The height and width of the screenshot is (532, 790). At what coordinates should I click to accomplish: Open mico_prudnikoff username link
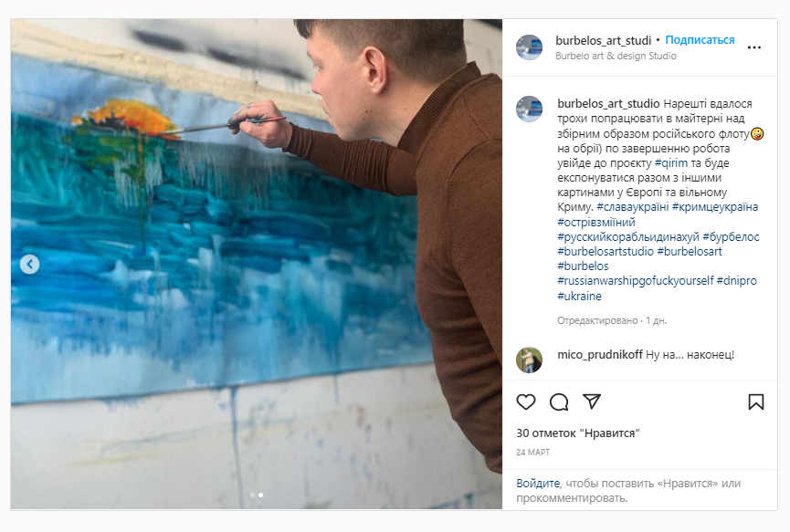pos(599,354)
